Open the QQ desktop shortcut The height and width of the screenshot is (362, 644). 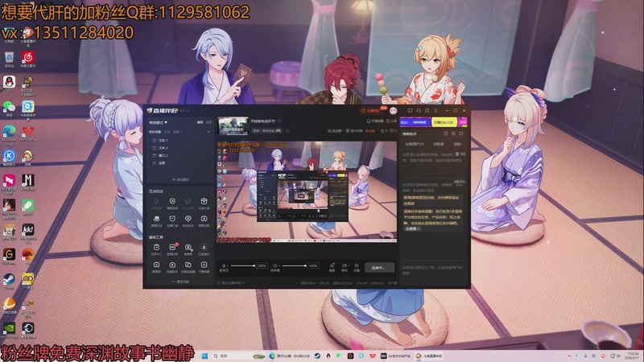(x=9, y=84)
